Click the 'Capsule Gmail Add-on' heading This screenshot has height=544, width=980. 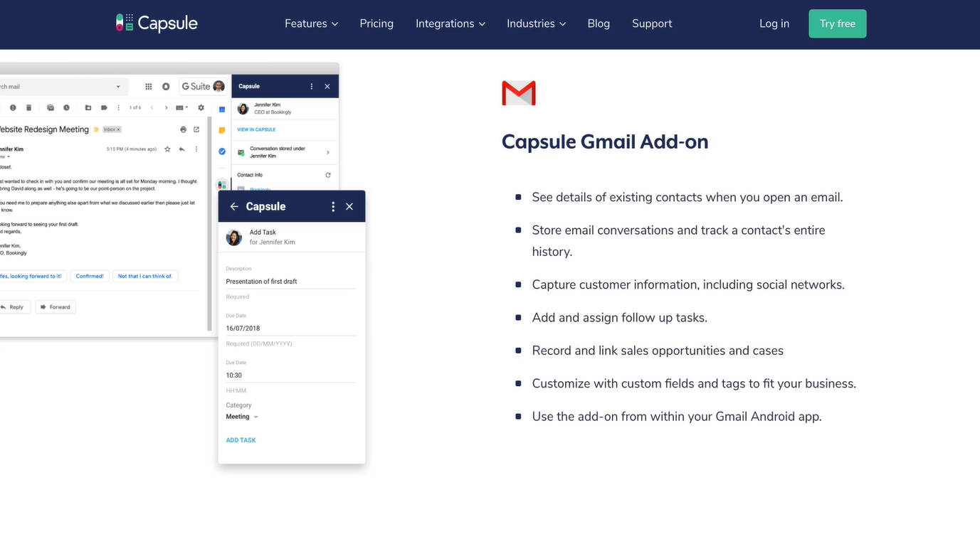(605, 142)
